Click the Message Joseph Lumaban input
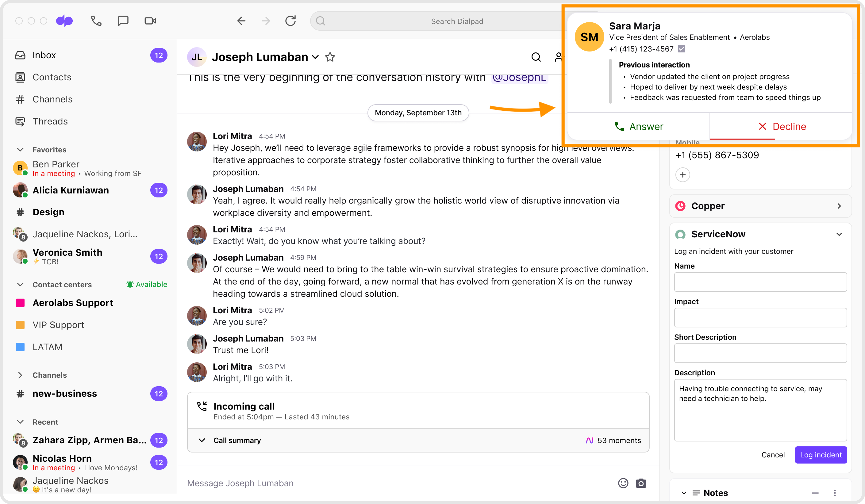The image size is (865, 504). [x=398, y=483]
